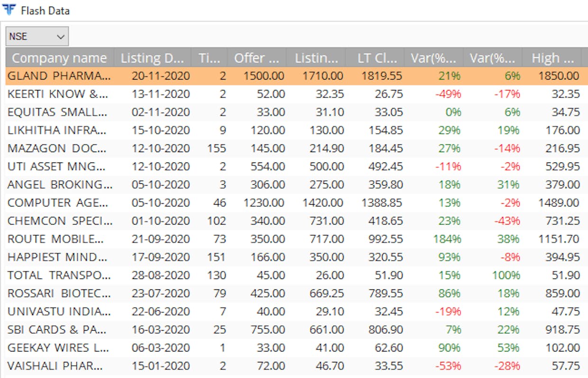Select CHEMCON SPECI company name

click(60, 221)
